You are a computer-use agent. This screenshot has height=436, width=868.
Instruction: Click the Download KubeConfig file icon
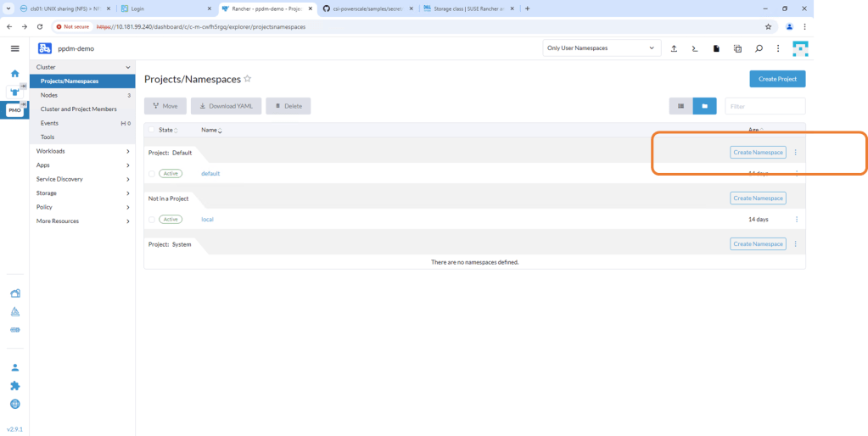[x=716, y=48]
